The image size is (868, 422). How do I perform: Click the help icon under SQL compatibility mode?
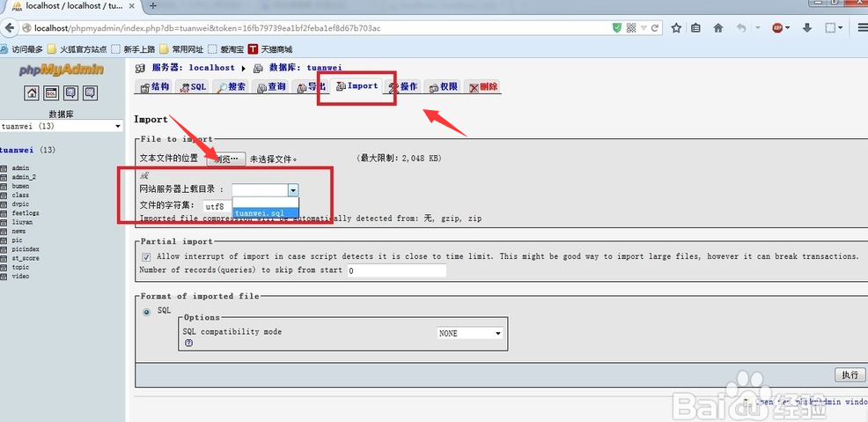pyautogui.click(x=188, y=344)
